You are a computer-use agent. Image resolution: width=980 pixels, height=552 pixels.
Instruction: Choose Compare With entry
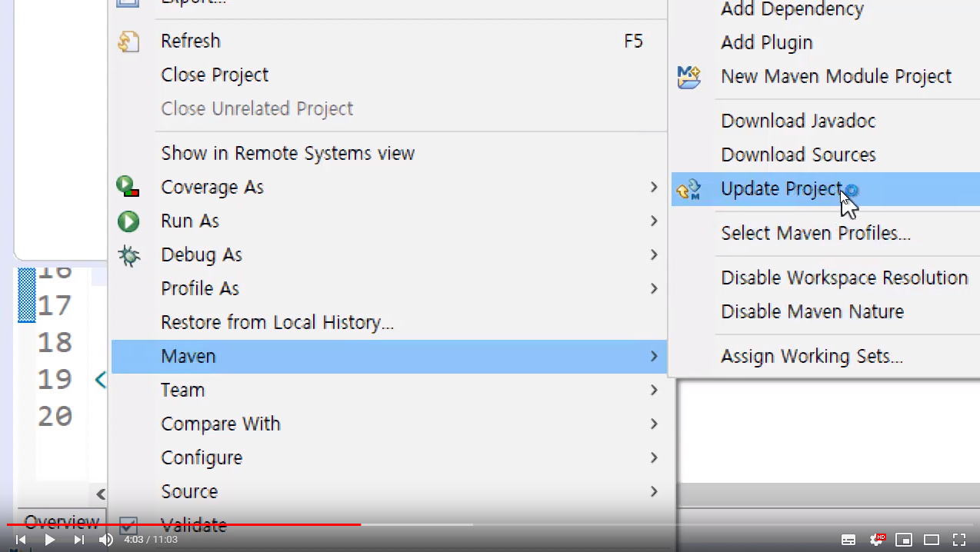click(388, 424)
